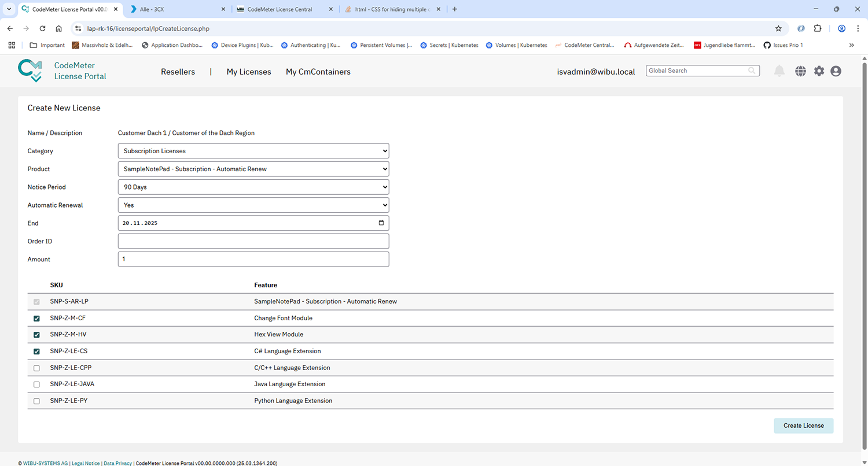Screen dimensions: 868x466
Task: Click the Order ID input field
Action: (x=253, y=241)
